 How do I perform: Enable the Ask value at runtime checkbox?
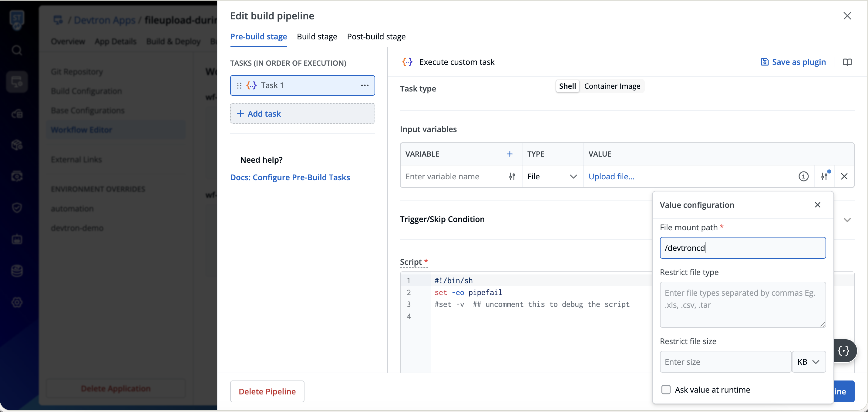666,390
